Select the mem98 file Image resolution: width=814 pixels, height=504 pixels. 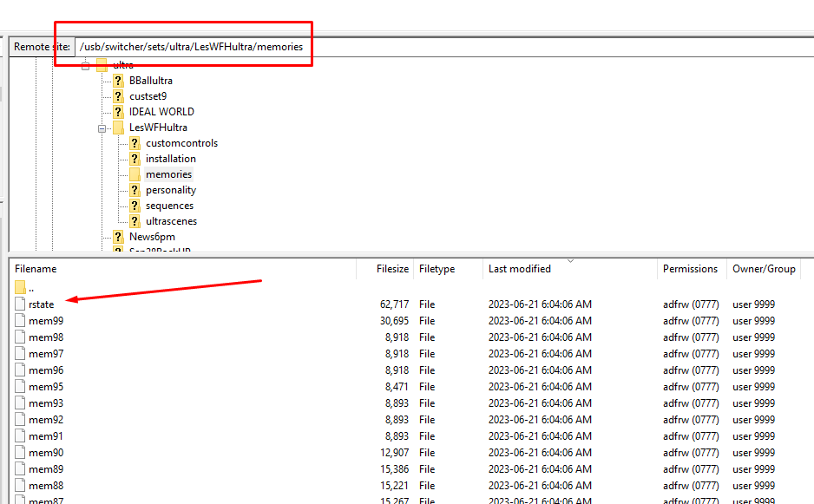coord(46,337)
